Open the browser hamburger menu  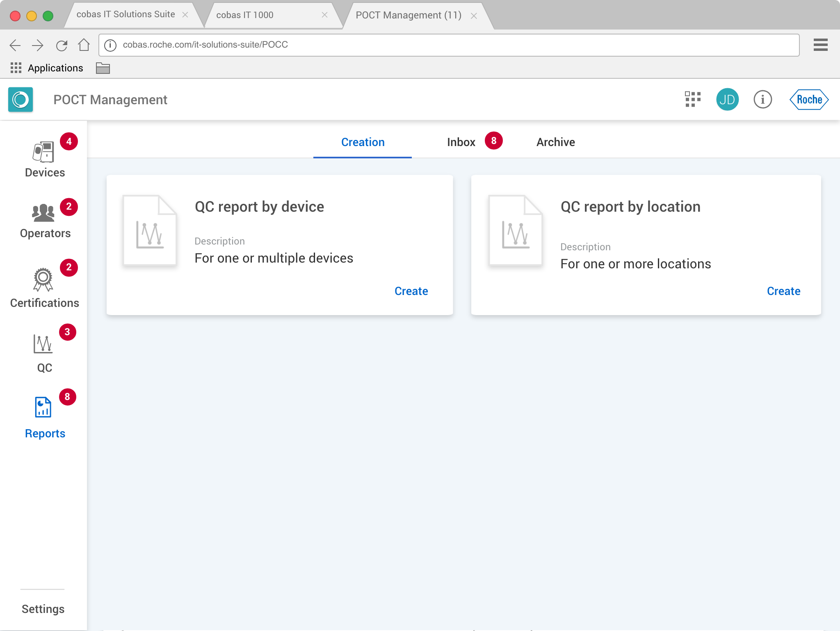[820, 45]
